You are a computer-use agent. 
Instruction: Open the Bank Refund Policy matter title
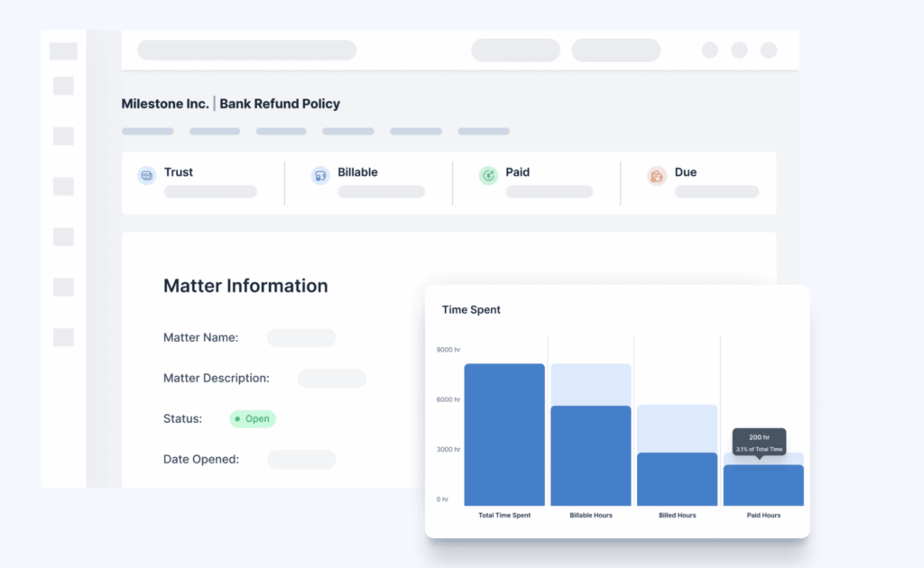point(280,104)
